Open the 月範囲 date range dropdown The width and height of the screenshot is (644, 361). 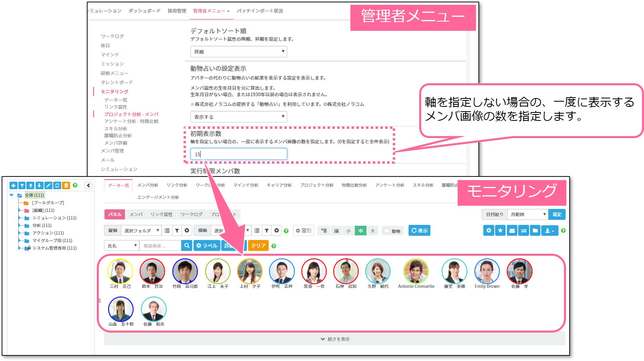click(x=528, y=215)
